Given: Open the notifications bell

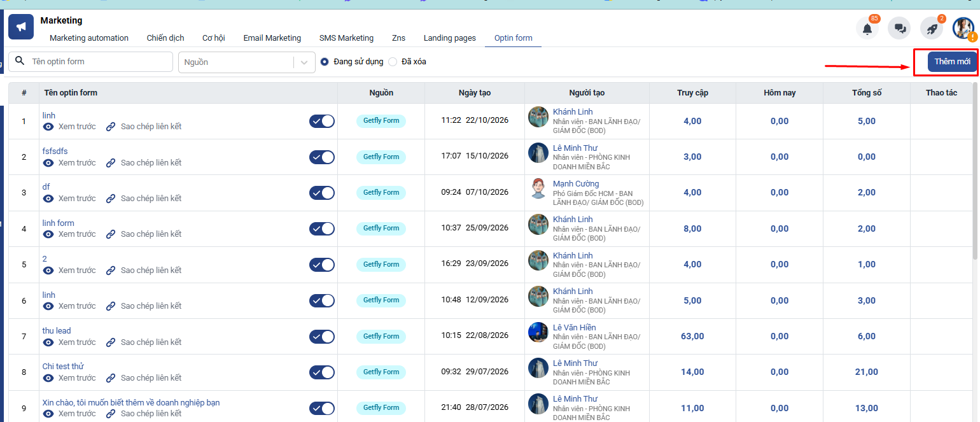Looking at the screenshot, I should coord(867,28).
